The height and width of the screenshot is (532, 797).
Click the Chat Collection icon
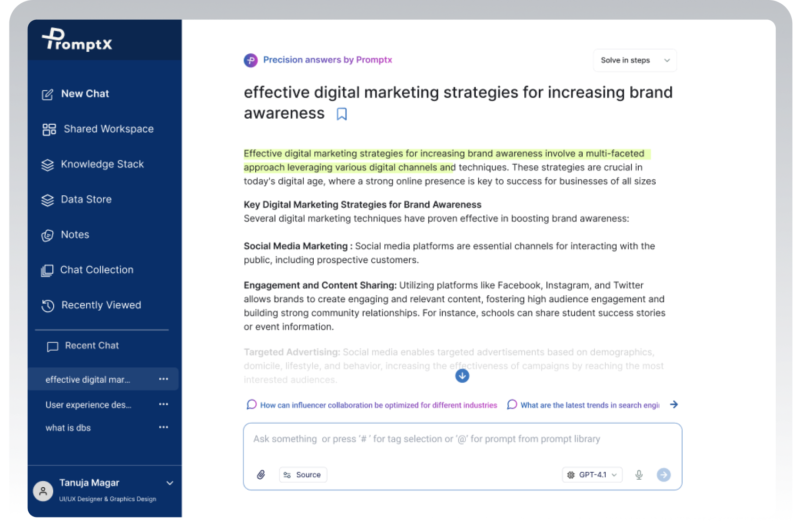47,270
